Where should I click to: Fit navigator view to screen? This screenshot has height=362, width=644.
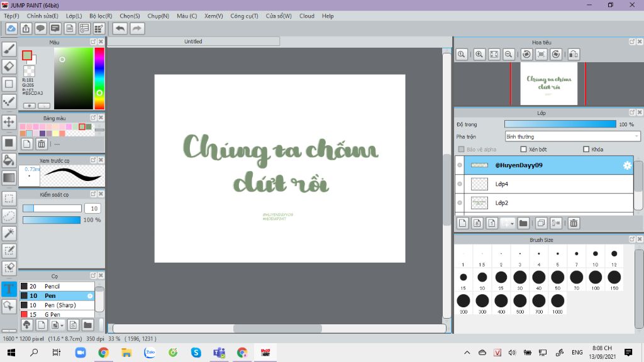coord(494,54)
